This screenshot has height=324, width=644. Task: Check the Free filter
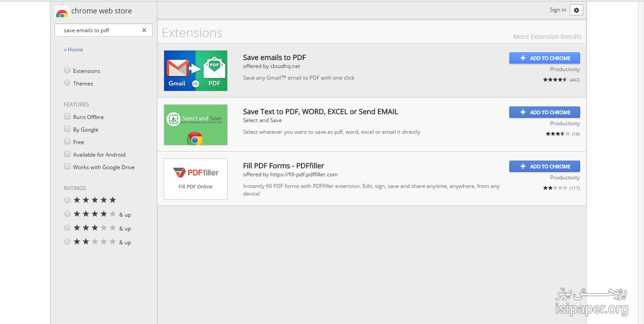67,141
